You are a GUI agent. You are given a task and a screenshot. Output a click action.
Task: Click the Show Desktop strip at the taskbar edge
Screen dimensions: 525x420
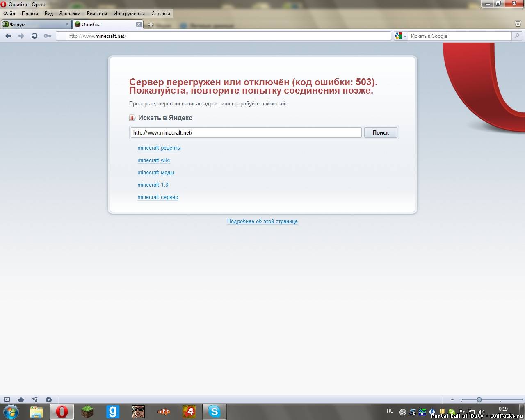[x=522, y=411]
